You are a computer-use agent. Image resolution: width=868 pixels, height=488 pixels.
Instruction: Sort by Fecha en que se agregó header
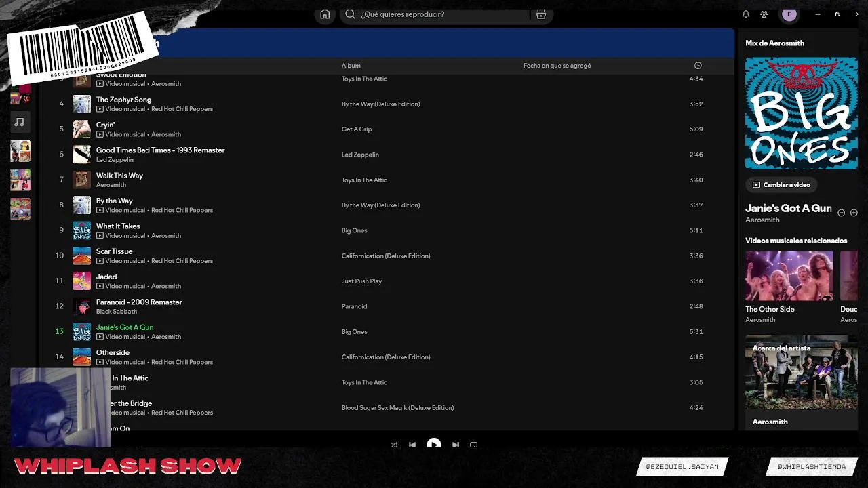pos(557,66)
